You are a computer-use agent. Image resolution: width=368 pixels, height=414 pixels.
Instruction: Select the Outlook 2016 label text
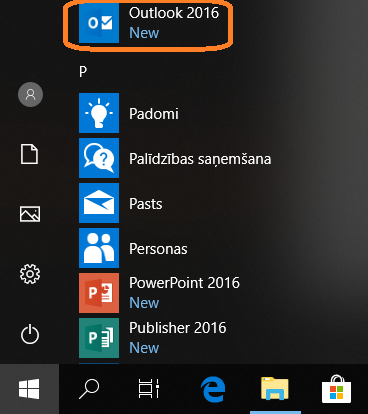tap(174, 13)
